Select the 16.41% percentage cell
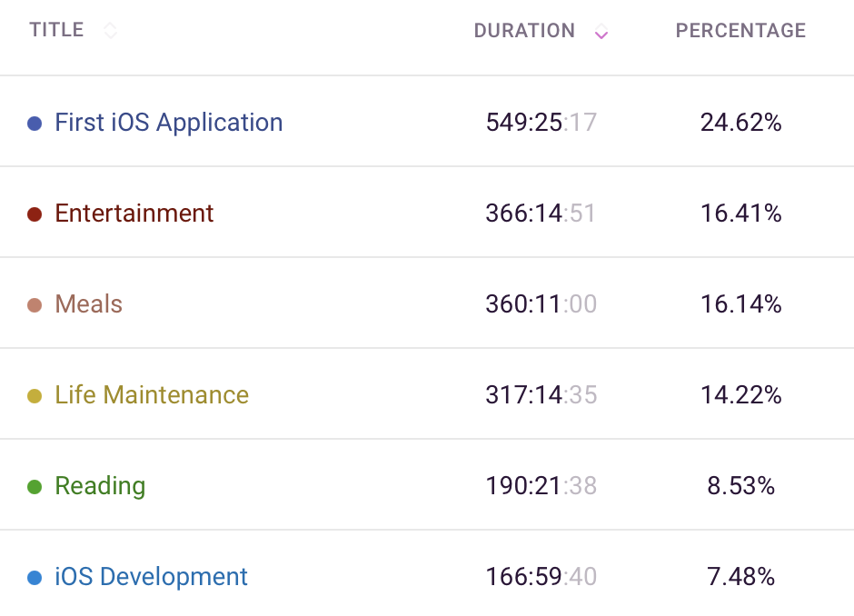The height and width of the screenshot is (616, 854). pos(740,213)
